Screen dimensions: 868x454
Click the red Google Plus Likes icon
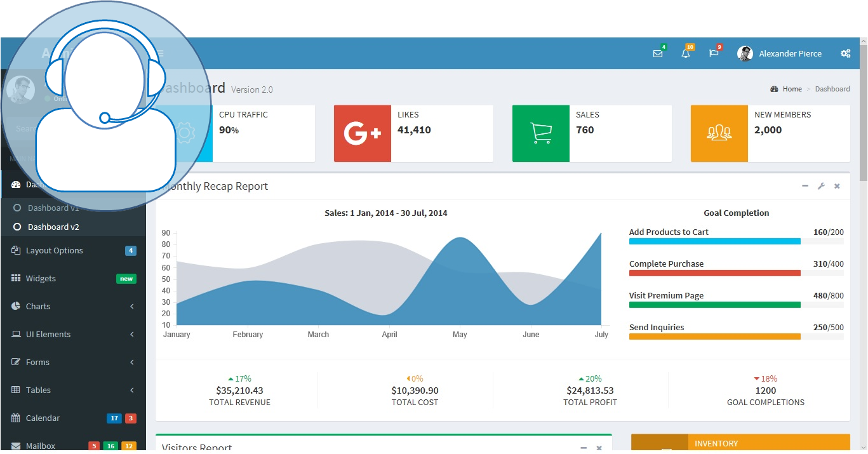363,133
